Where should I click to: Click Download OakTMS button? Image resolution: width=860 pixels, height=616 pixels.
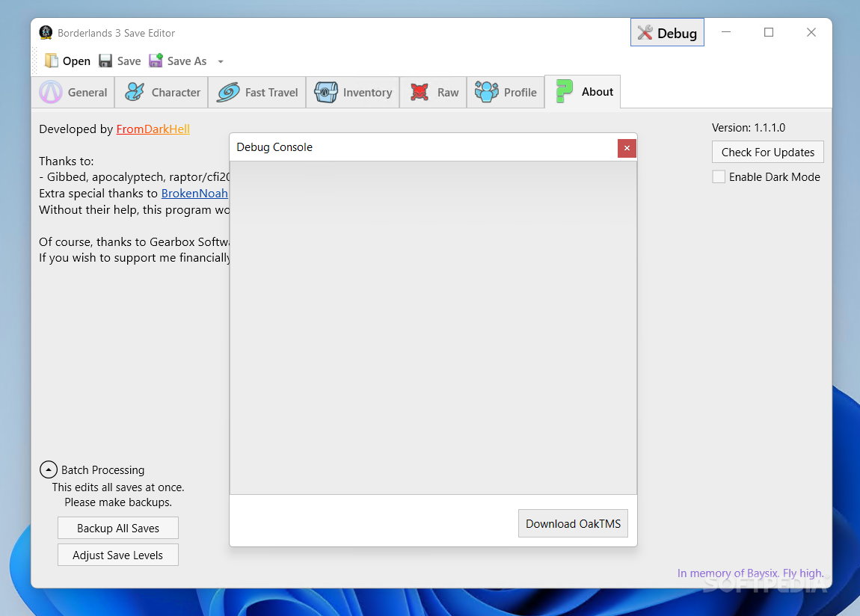pyautogui.click(x=573, y=523)
